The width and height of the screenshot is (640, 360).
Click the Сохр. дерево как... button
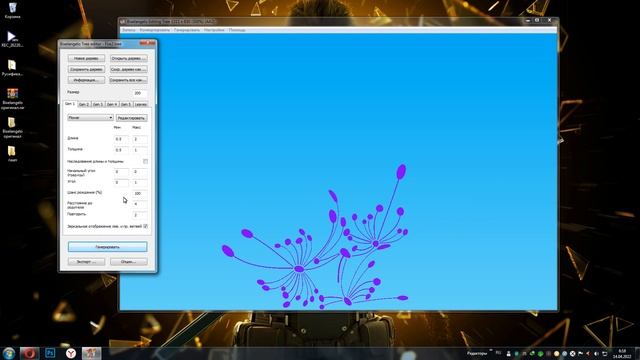coord(129,69)
